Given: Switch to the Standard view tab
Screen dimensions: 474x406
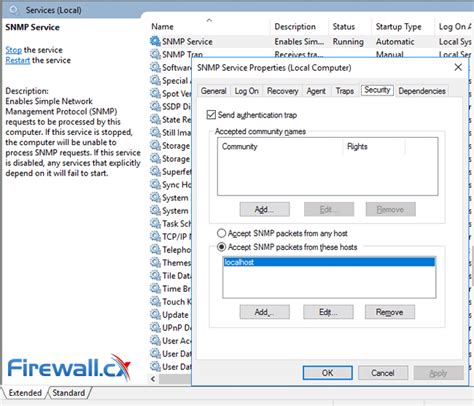Looking at the screenshot, I should pyautogui.click(x=69, y=393).
